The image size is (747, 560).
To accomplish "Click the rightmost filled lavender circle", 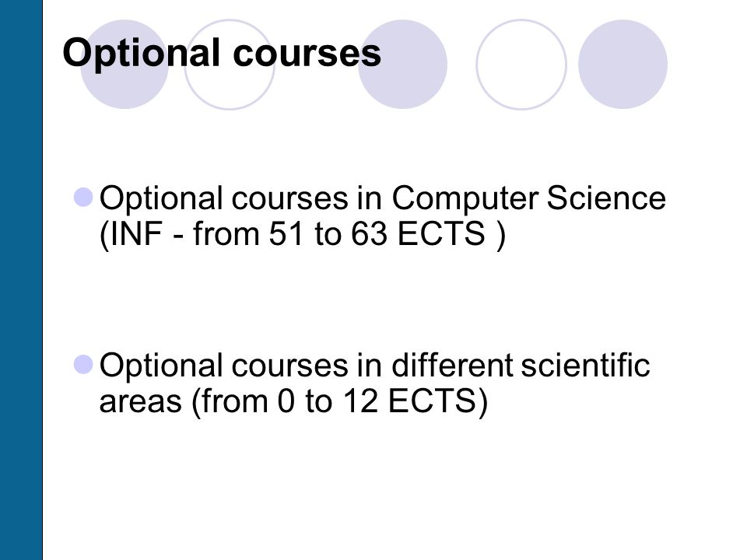I will coord(622,65).
